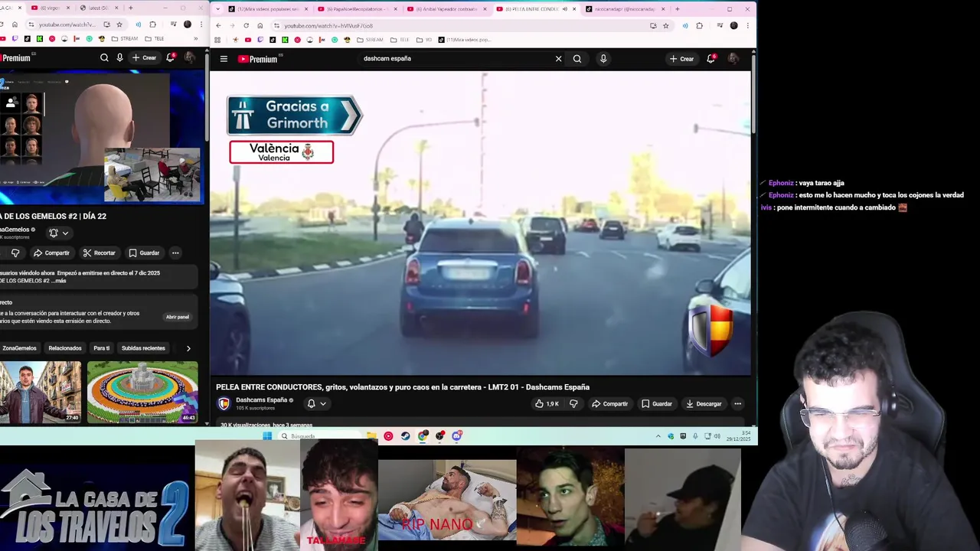Dislike the Dashcams España video

[573, 404]
